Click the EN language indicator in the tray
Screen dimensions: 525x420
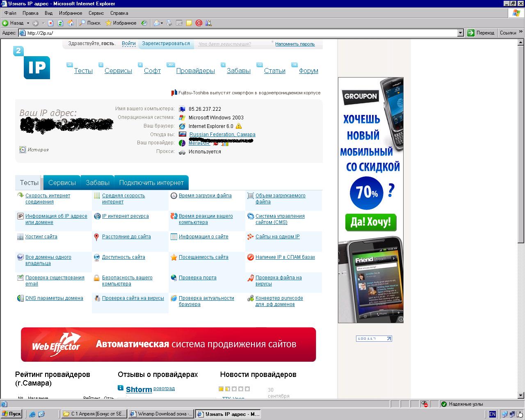click(x=492, y=414)
